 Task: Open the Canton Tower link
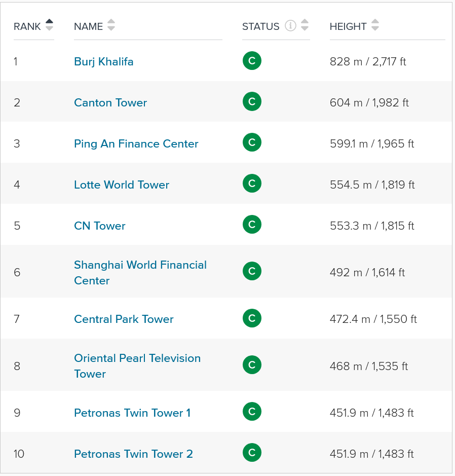coord(110,102)
